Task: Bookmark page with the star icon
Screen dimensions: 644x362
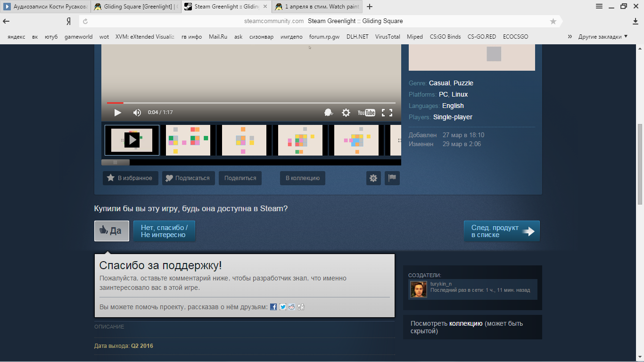Action: pos(553,21)
